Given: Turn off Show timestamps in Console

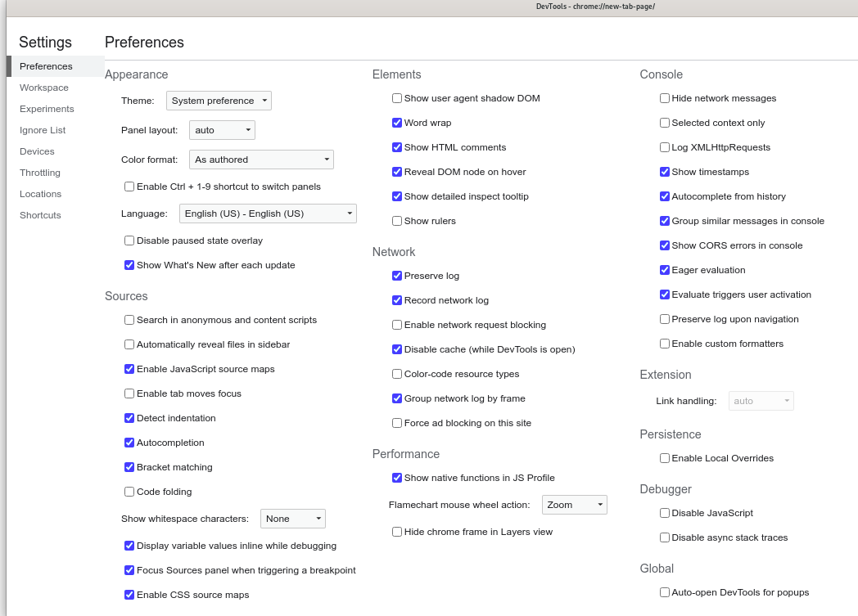Looking at the screenshot, I should click(x=665, y=172).
